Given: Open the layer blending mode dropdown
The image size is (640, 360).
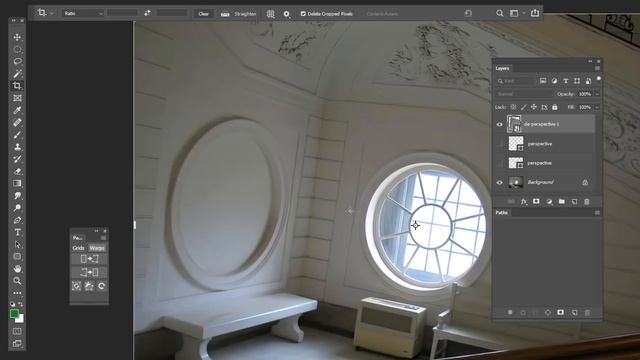Looking at the screenshot, I should click(x=524, y=94).
